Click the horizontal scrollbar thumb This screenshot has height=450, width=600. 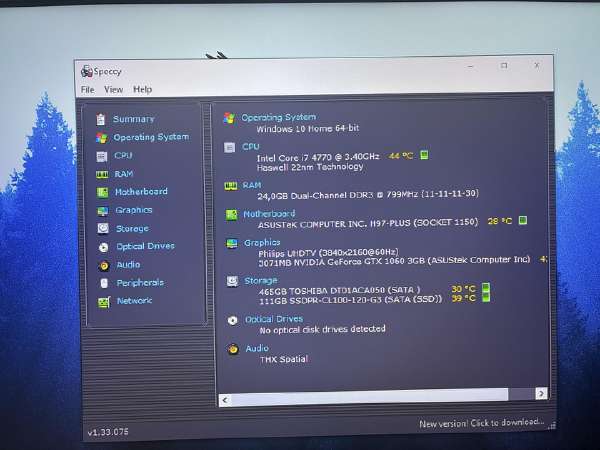point(369,396)
